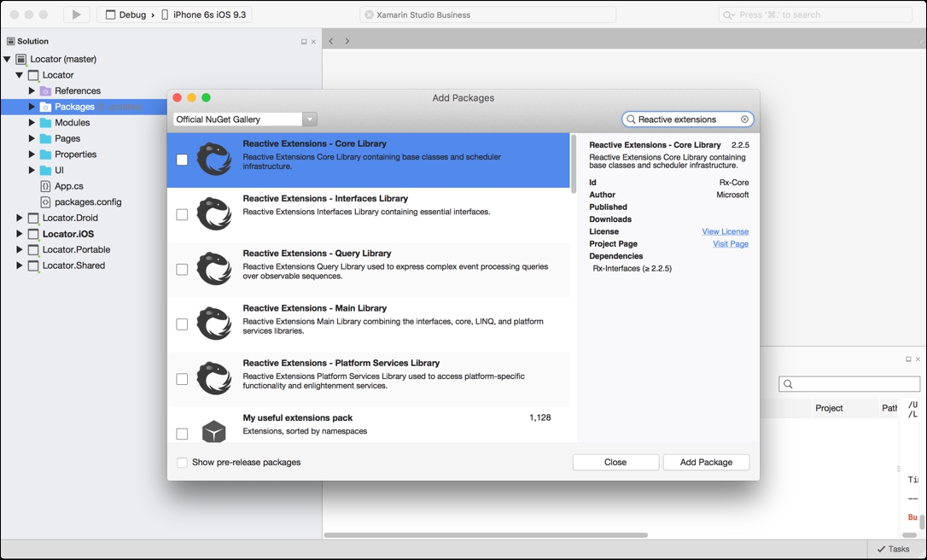Click the Close button in Add Packages

coord(615,463)
